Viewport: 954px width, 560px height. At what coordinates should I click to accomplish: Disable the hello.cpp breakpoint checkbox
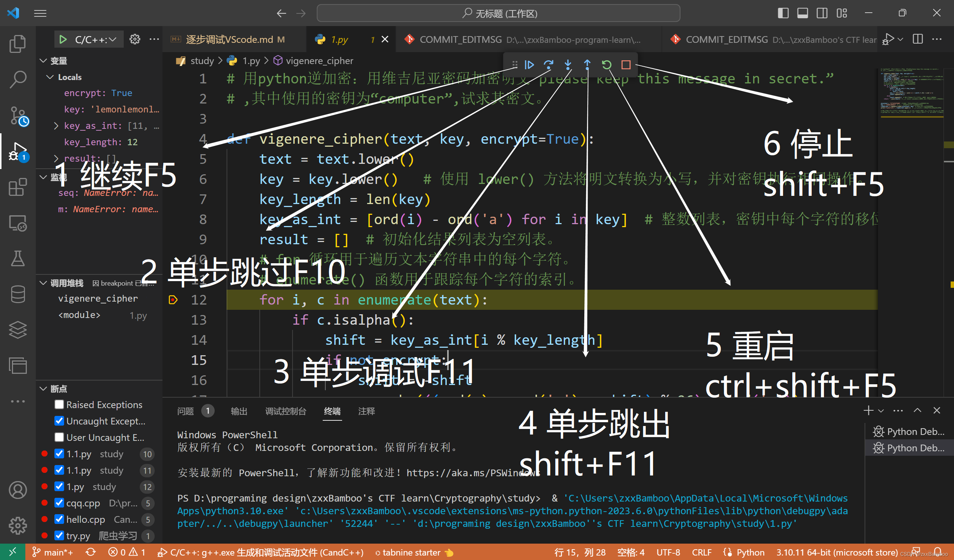click(59, 519)
